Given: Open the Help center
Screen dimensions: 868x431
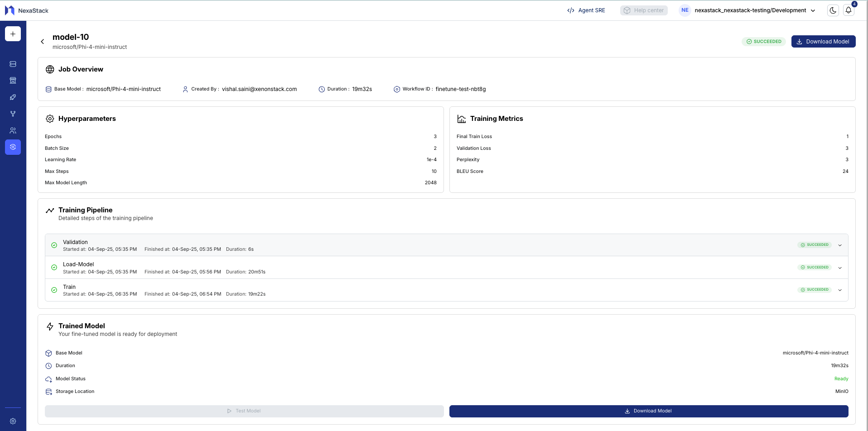Looking at the screenshot, I should tap(644, 10).
